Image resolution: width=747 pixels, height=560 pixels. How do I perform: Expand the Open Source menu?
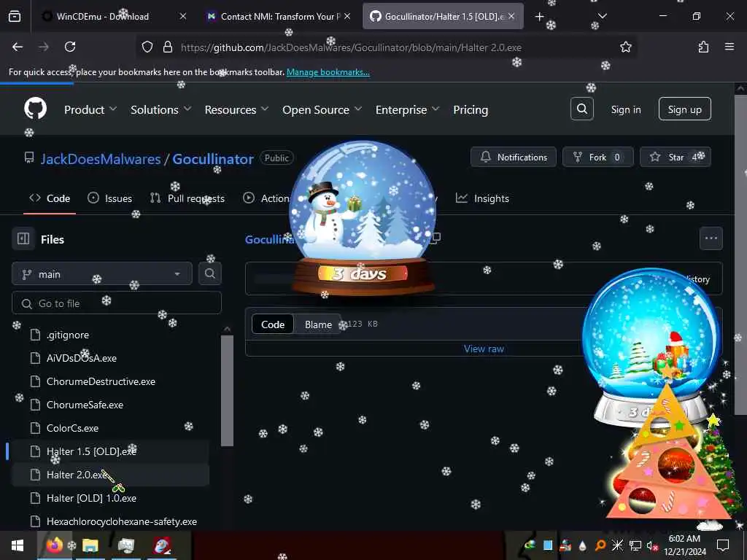pyautogui.click(x=322, y=109)
